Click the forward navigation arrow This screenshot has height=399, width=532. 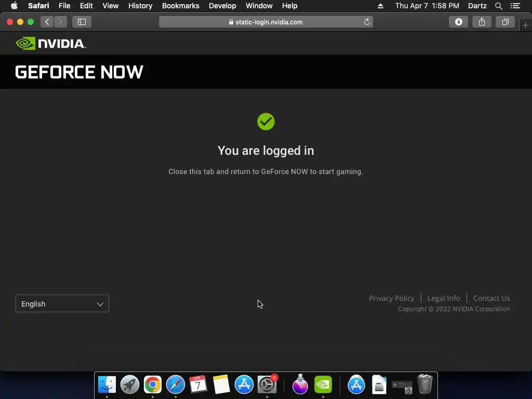pyautogui.click(x=60, y=22)
